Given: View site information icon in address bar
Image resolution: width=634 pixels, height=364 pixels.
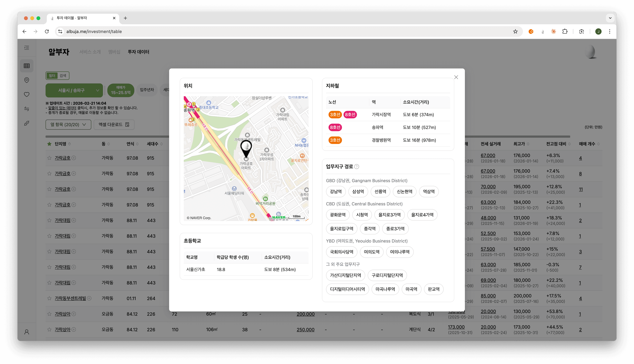Looking at the screenshot, I should click(x=60, y=32).
